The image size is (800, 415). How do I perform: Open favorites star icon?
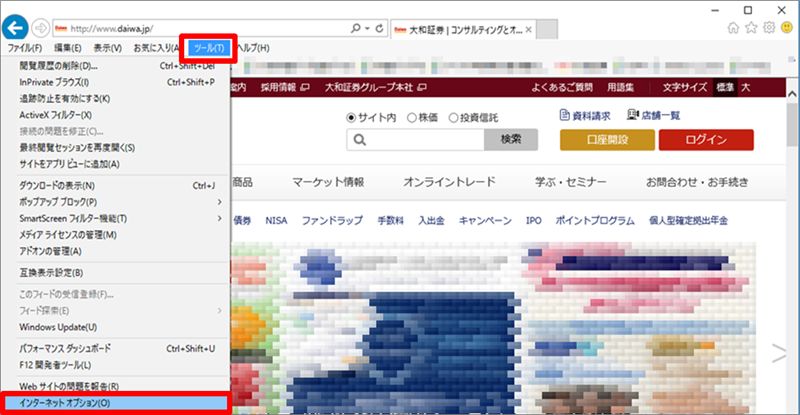coord(751,28)
